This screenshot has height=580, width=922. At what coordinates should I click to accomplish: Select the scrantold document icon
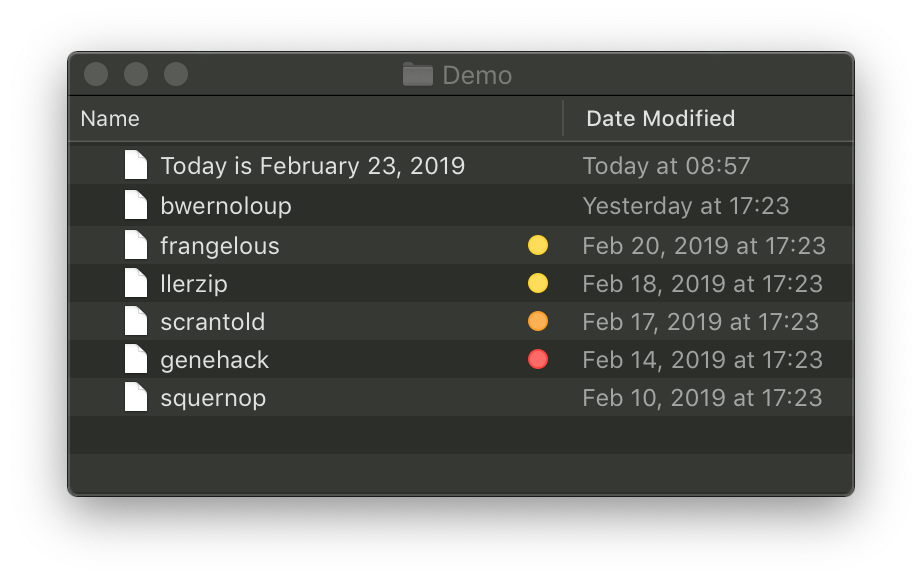[136, 321]
